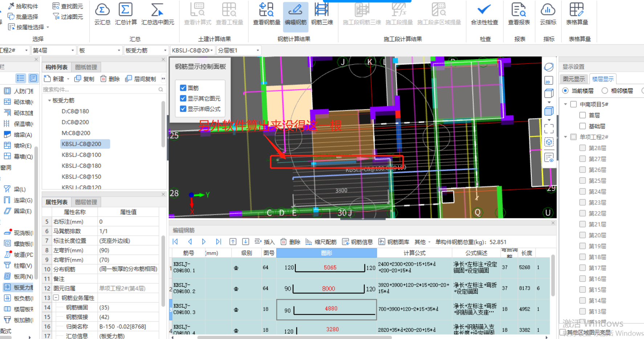This screenshot has width=644, height=339.
Task: Switch canvas to 2D view icon
Action: tap(549, 80)
